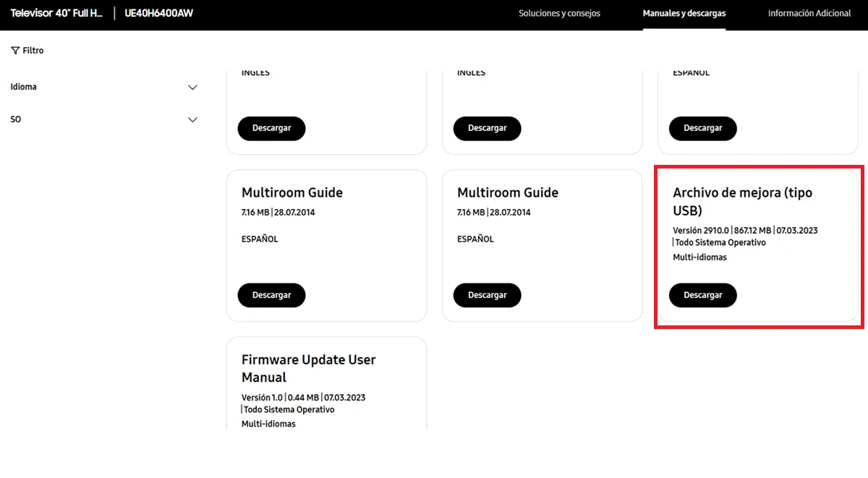Viewport: 868px width, 478px height.
Task: Click the left Multiroom Guide card title
Action: point(292,192)
